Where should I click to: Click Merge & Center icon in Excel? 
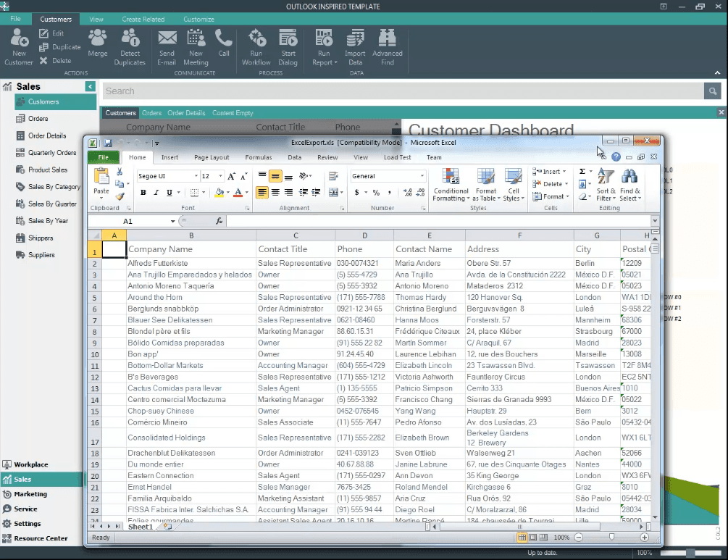pos(335,192)
